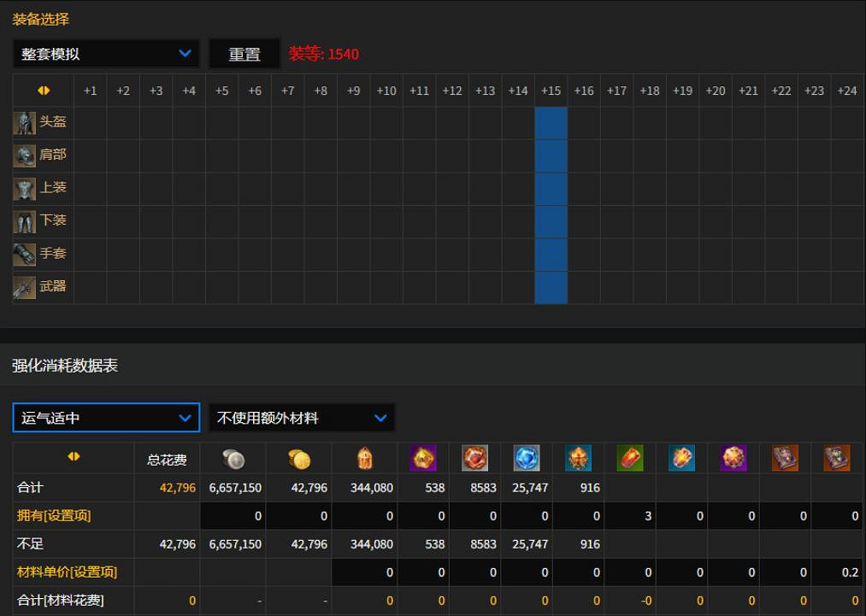Select the +24 column header
The image size is (866, 616).
coord(846,90)
